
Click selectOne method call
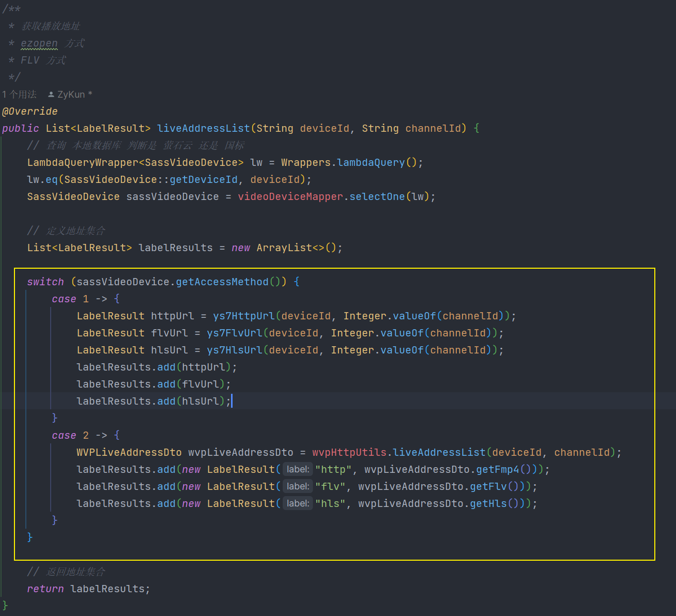tap(377, 196)
